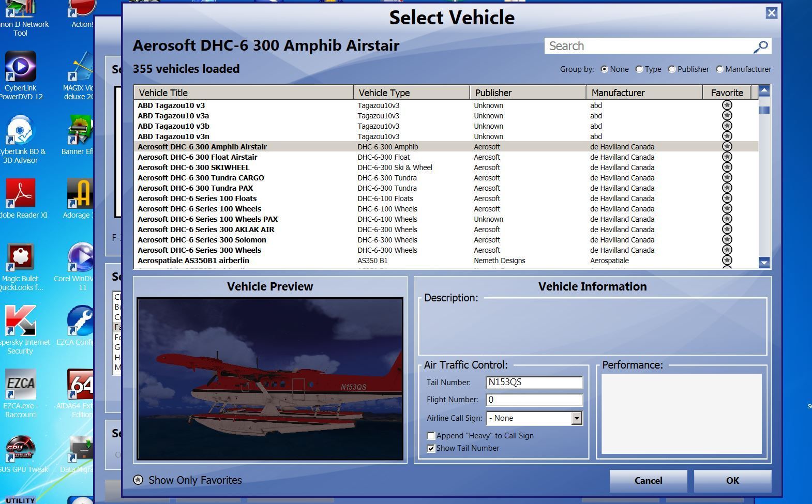
Task: Select ABD Tagazou10 v3a row
Action: click(x=446, y=115)
